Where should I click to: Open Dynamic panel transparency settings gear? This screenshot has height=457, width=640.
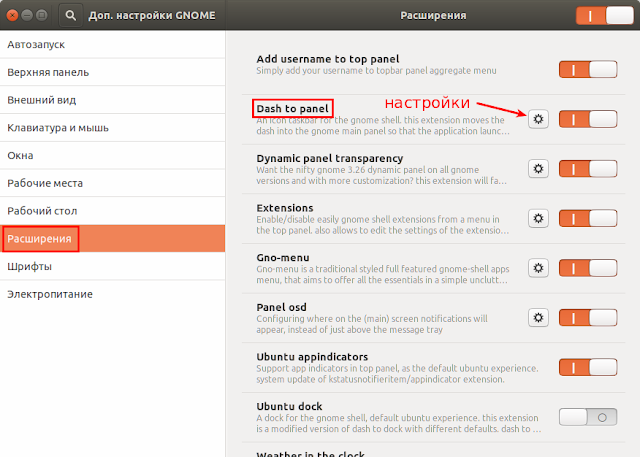coord(538,169)
